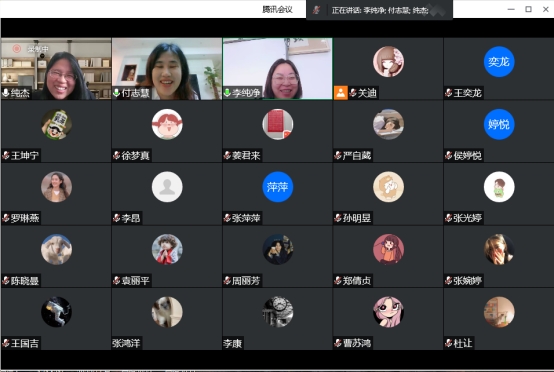Viewport: 554px width, 372px height.
Task: Click the 腾讯会议 window title
Action: click(x=277, y=10)
